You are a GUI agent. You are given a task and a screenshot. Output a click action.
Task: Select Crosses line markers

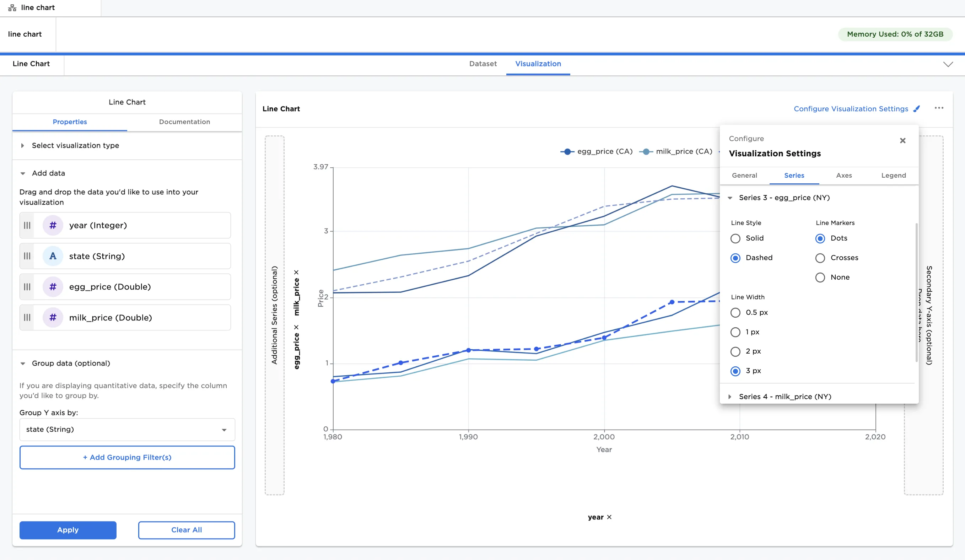click(x=820, y=258)
